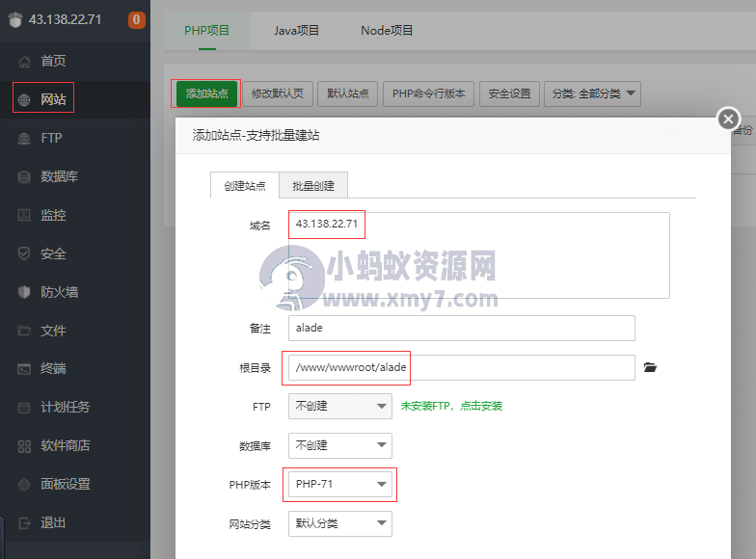
Task: Click the FTP globe icon in sidebar
Action: pos(24,139)
